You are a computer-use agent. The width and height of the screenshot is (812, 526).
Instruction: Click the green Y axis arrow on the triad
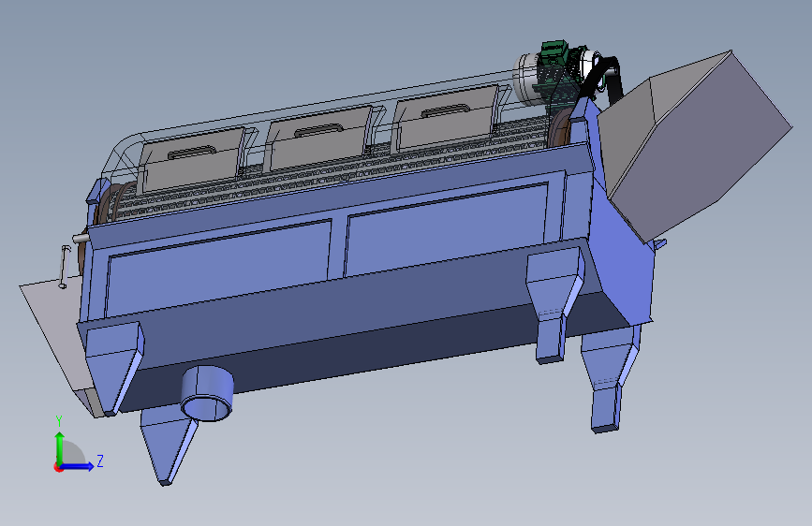tap(60, 448)
